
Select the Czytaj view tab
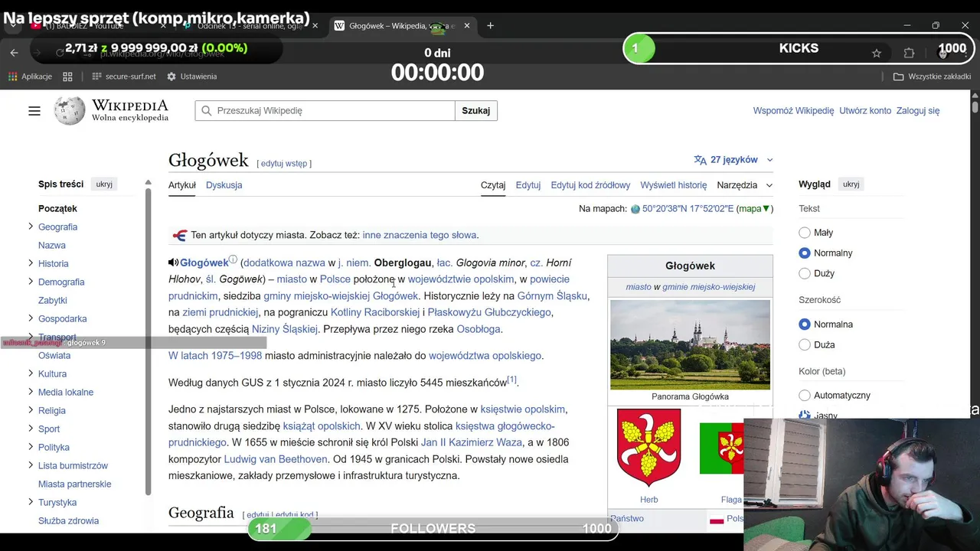493,185
